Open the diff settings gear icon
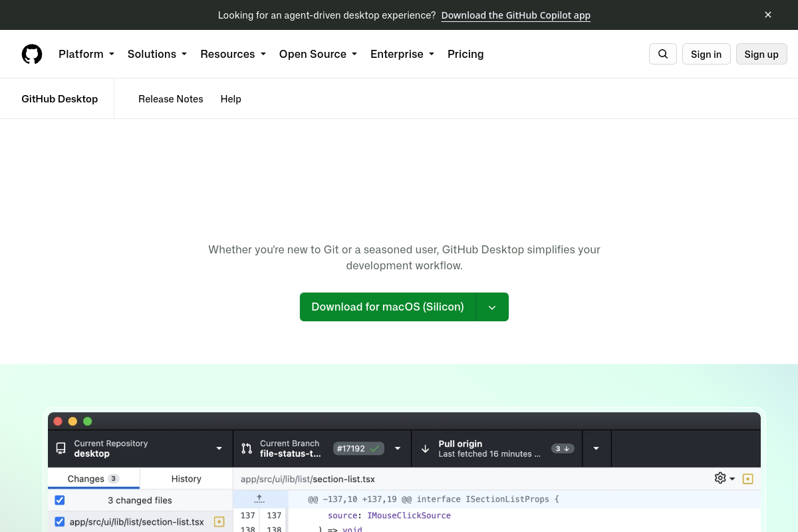Viewport: 798px width, 532px height. (720, 478)
